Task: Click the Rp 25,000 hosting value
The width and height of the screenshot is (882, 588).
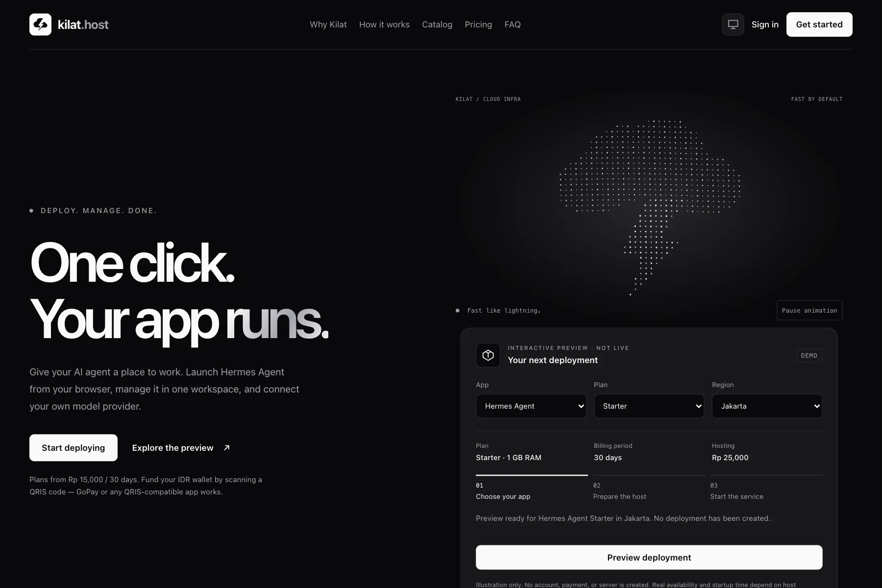Action: click(730, 458)
